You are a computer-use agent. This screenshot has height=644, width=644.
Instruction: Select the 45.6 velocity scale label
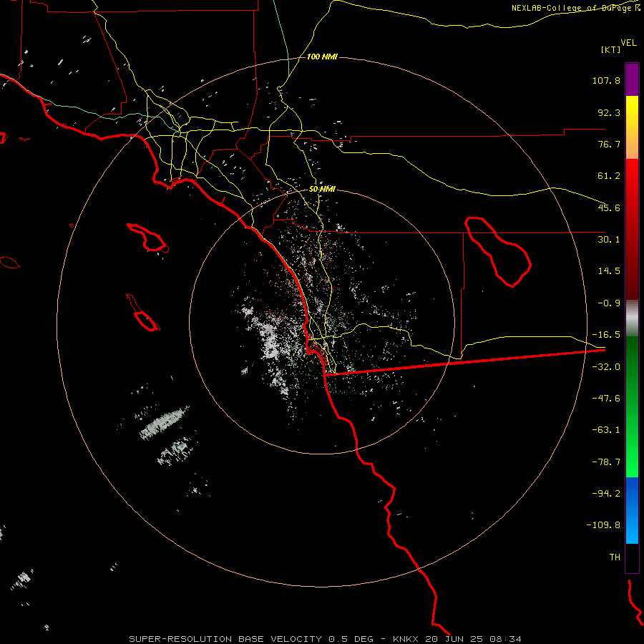tap(609, 208)
